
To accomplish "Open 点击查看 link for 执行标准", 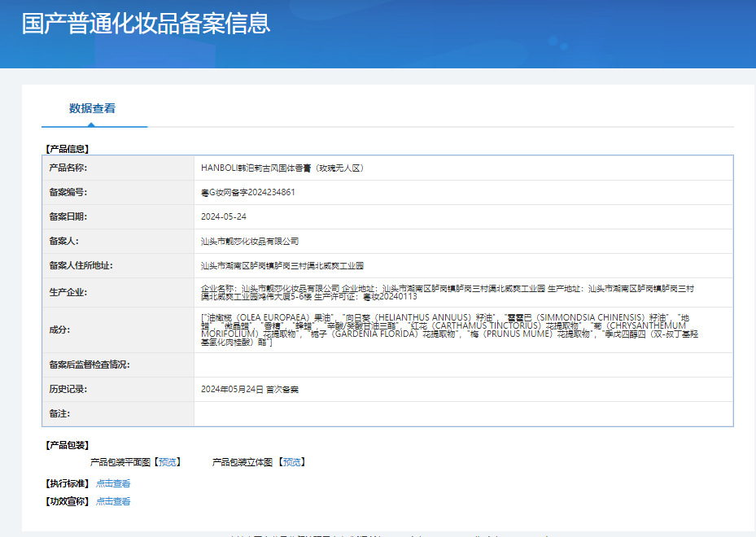I will click(x=113, y=483).
